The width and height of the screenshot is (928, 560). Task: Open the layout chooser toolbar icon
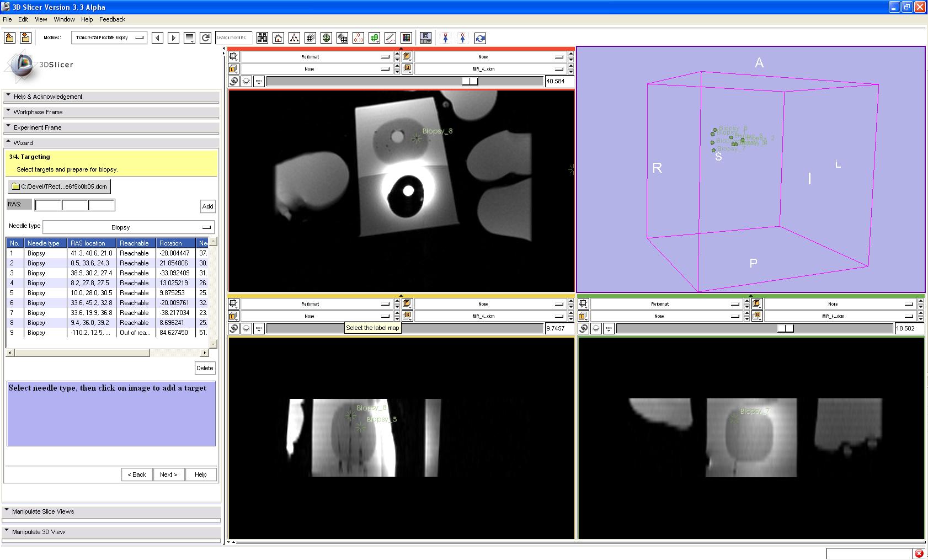coord(425,38)
